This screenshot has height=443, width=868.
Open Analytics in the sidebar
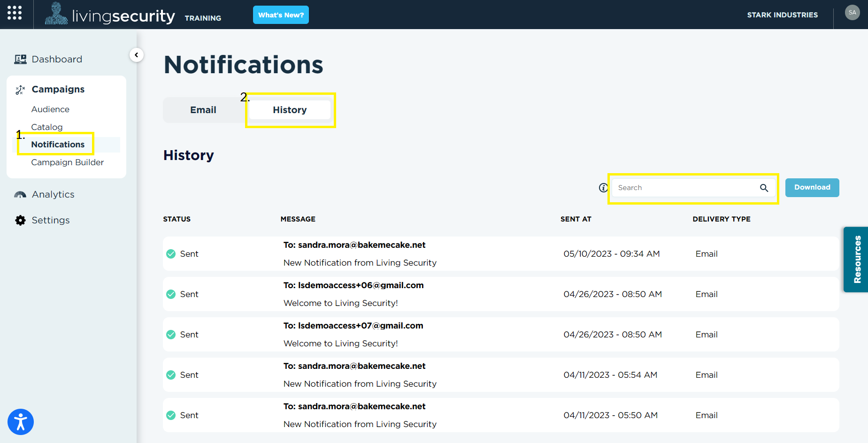tap(53, 194)
